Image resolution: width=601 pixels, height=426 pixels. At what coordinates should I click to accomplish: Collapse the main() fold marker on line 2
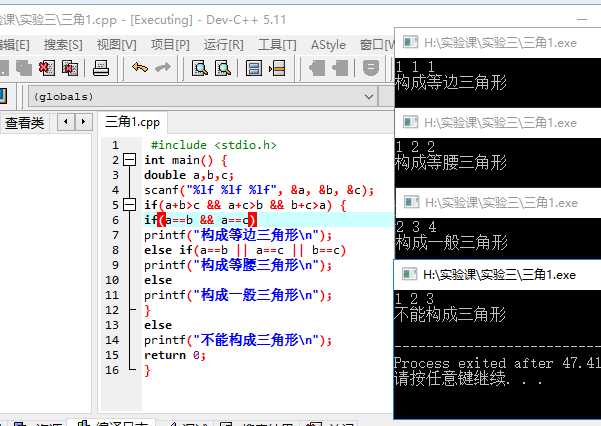(130, 160)
